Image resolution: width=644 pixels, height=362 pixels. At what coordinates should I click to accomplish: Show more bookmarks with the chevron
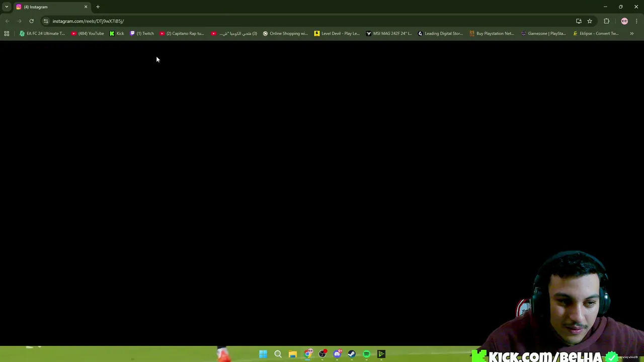point(631,34)
